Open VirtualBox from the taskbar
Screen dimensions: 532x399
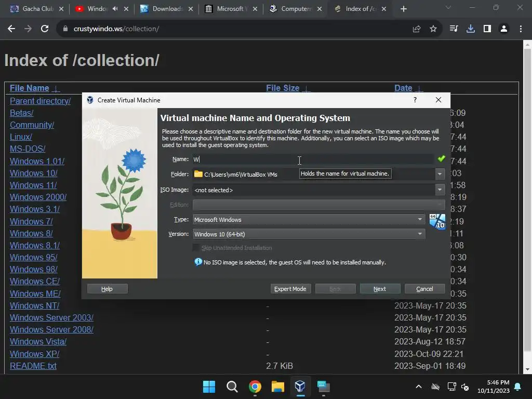click(x=300, y=387)
